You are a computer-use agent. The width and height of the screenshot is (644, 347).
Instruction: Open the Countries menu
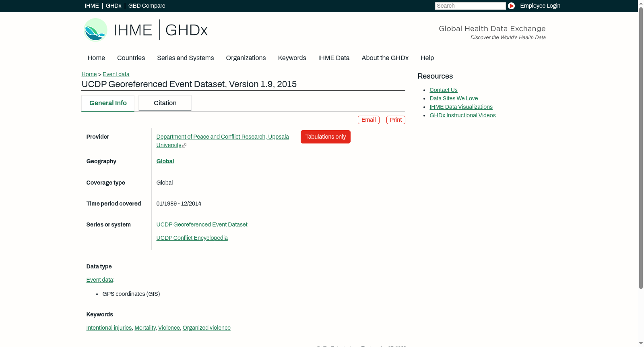(131, 58)
